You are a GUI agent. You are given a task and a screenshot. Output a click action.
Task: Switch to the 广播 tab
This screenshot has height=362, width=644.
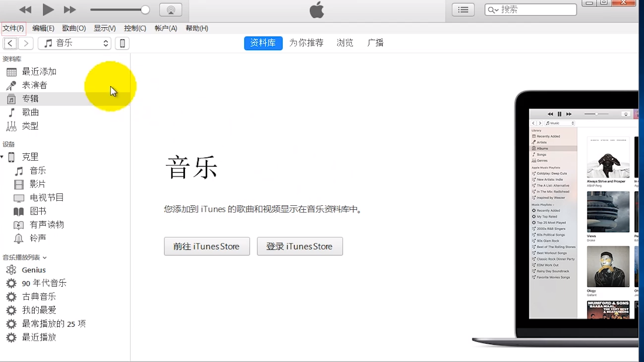376,43
